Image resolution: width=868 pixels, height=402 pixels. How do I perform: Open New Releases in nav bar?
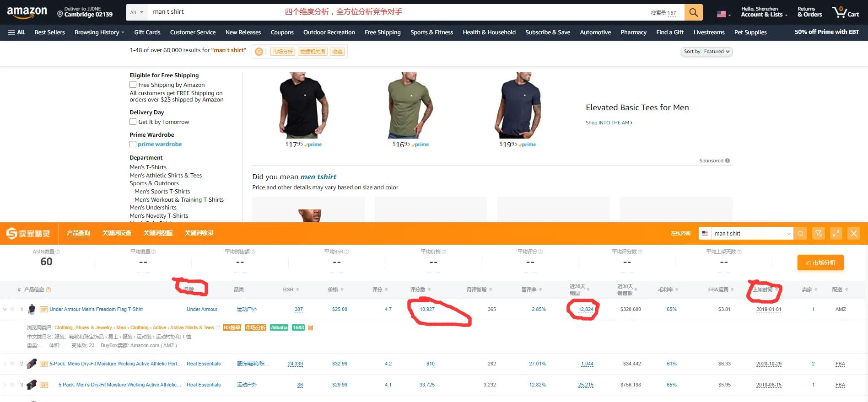click(243, 32)
